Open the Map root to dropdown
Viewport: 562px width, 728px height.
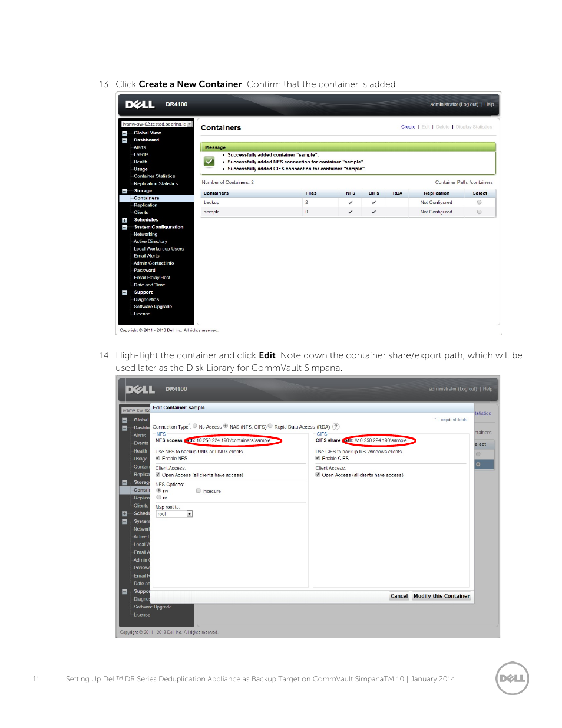pos(174,514)
